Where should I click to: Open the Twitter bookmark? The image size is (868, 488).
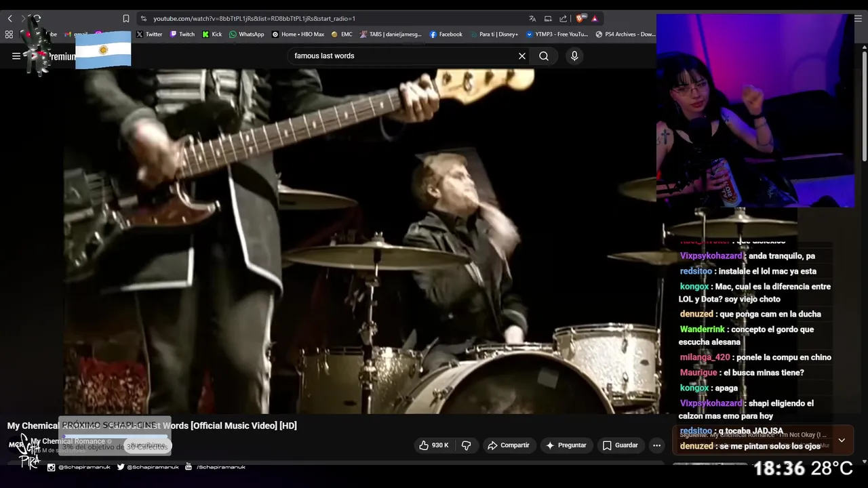[149, 34]
